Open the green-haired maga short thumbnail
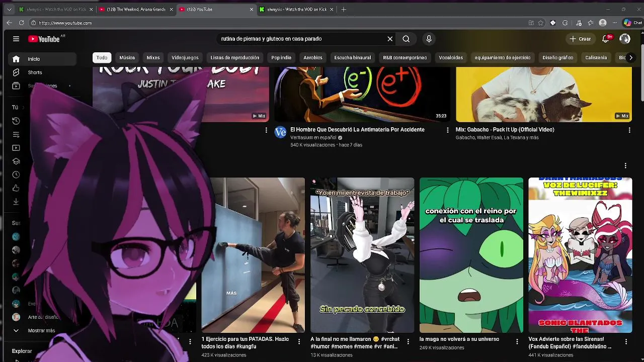 tap(471, 255)
